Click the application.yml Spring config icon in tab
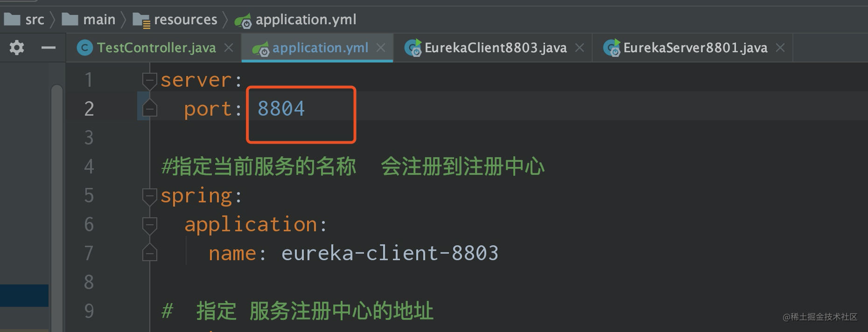The height and width of the screenshot is (332, 868). [260, 48]
